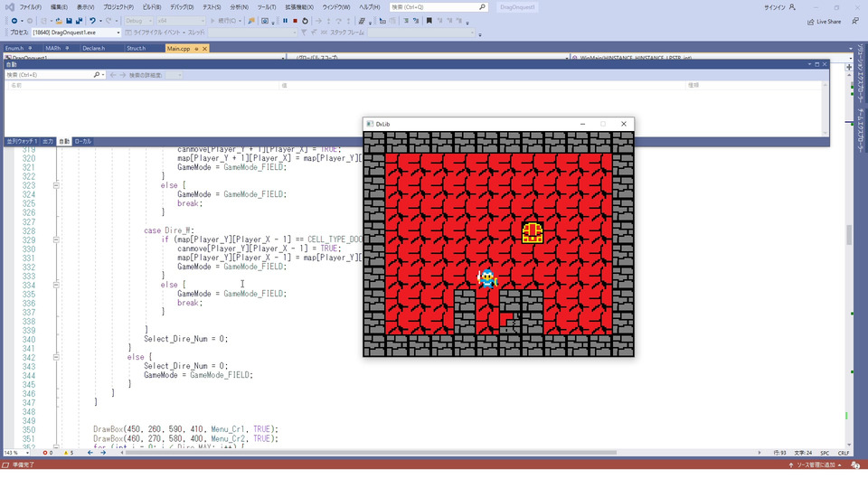868x488 pixels.
Task: Click the warning count icon in the status bar
Action: [66, 453]
